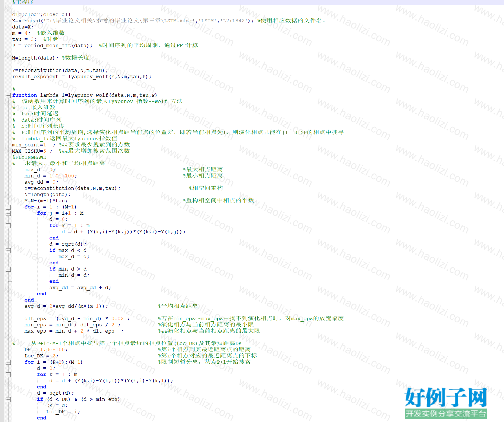
Task: Click the '%FLYINGHAWK' comment
Action: tap(29, 157)
